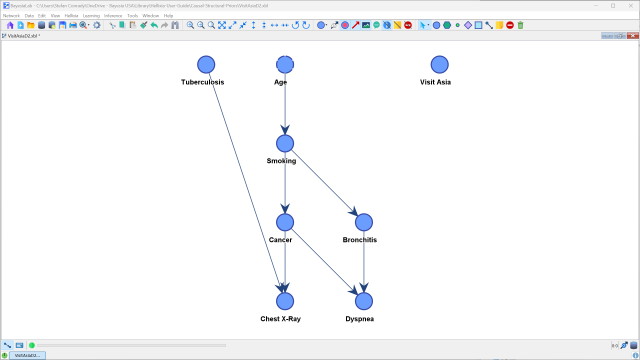Viewport: 640px width, 360px height.
Task: Switch to modeling mode in status bar
Action: pyautogui.click(x=7, y=345)
